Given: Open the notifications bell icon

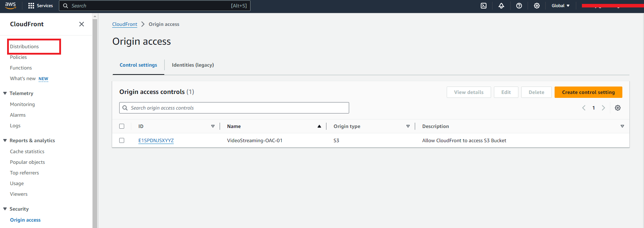Looking at the screenshot, I should click(501, 6).
